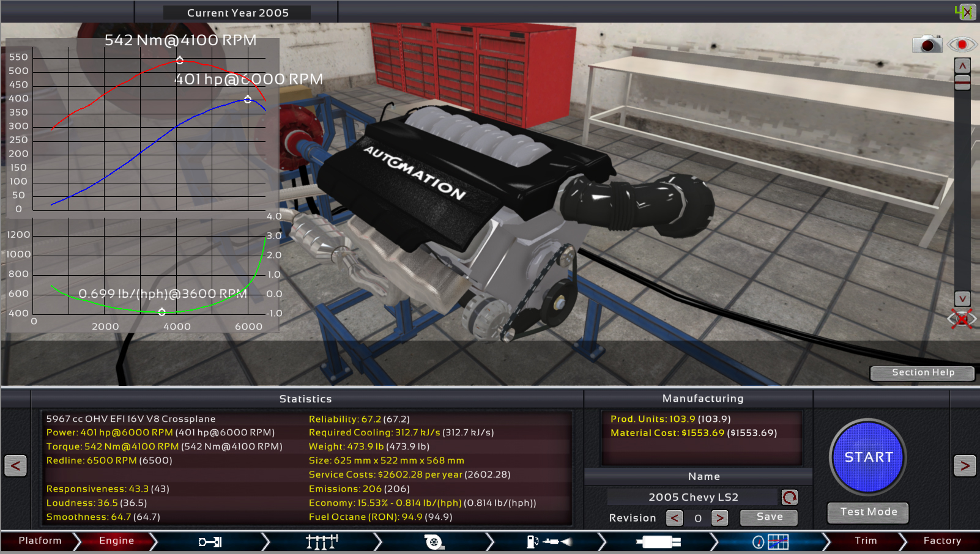Screen dimensions: 980x554
Task: Click the scroll up arrow on the view slider
Action: 962,65
